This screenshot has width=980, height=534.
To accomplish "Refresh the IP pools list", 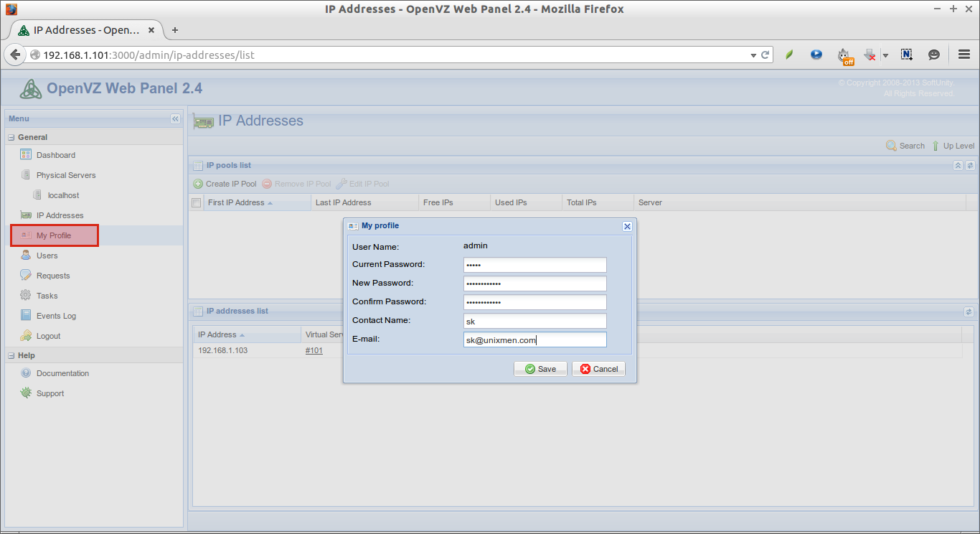I will click(x=969, y=165).
